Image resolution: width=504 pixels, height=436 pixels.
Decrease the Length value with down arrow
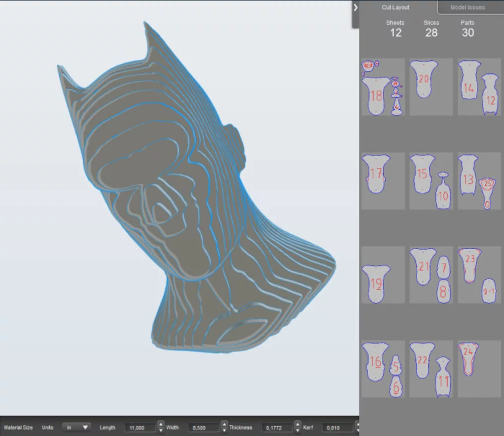tap(161, 430)
